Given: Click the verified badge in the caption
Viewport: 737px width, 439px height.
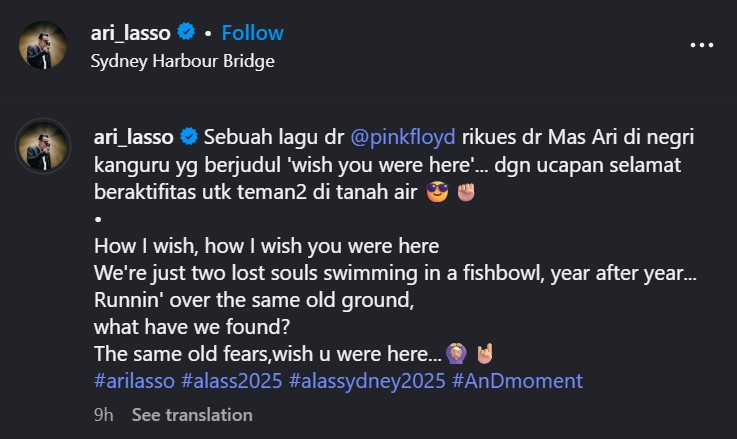Looking at the screenshot, I should pyautogui.click(x=185, y=135).
